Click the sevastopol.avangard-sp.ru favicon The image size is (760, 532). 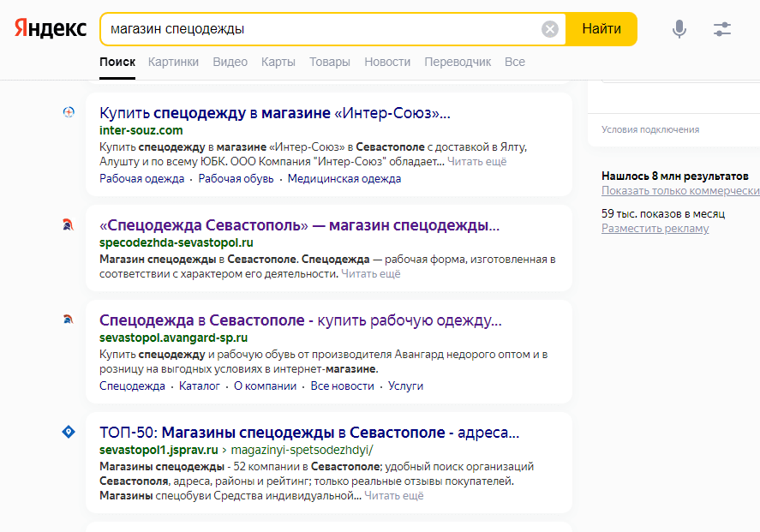69,320
